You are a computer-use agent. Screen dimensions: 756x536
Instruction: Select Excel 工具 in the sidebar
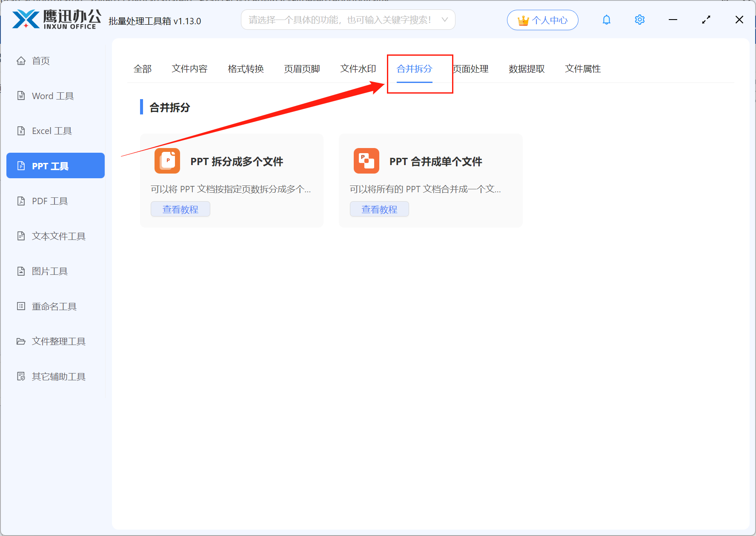(52, 131)
